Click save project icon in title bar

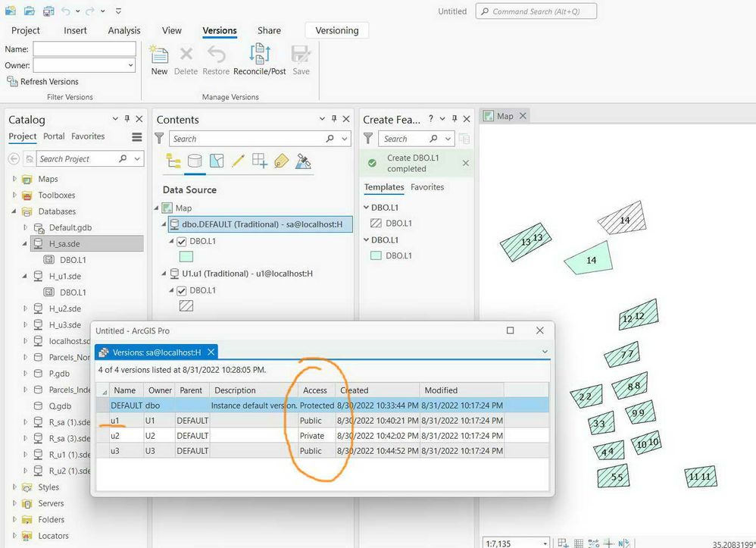(x=48, y=11)
